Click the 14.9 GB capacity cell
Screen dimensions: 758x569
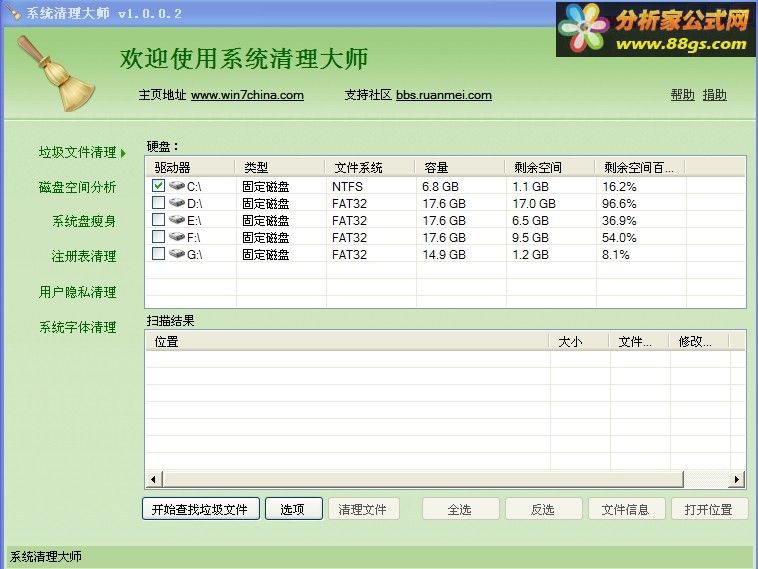(x=444, y=254)
